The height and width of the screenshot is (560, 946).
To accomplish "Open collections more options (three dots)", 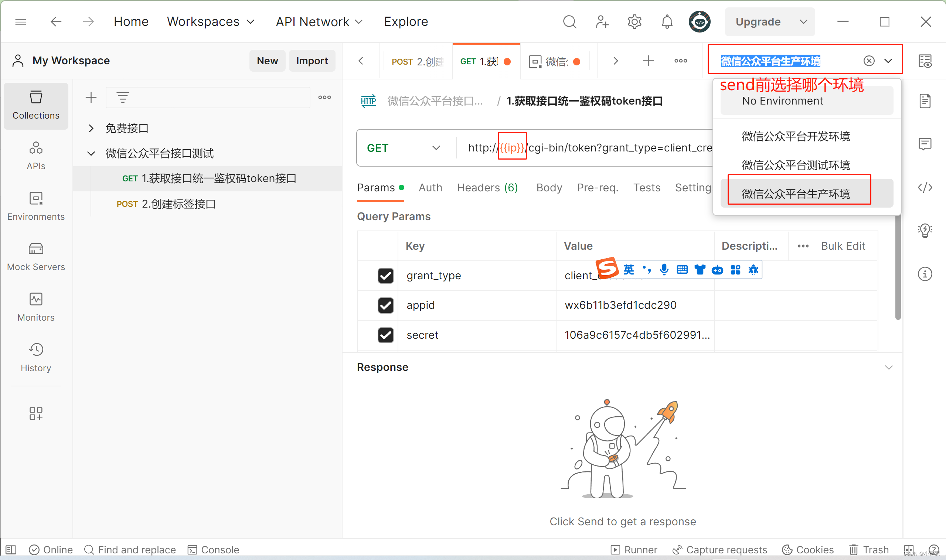I will [x=325, y=98].
